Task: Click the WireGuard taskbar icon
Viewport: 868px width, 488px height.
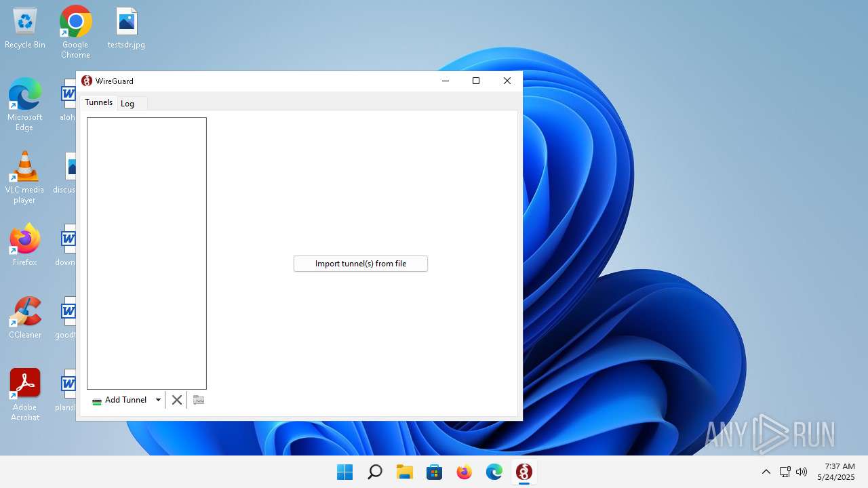Action: pos(524,472)
